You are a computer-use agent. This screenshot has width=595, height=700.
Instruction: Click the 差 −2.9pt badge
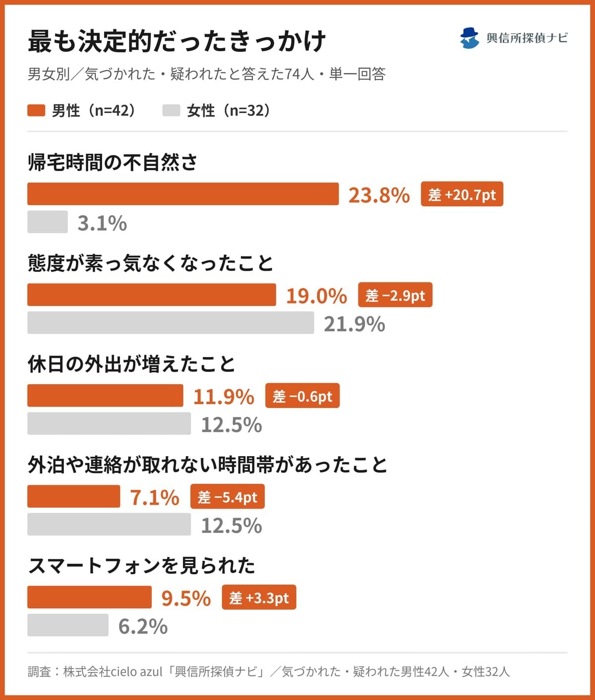(395, 295)
